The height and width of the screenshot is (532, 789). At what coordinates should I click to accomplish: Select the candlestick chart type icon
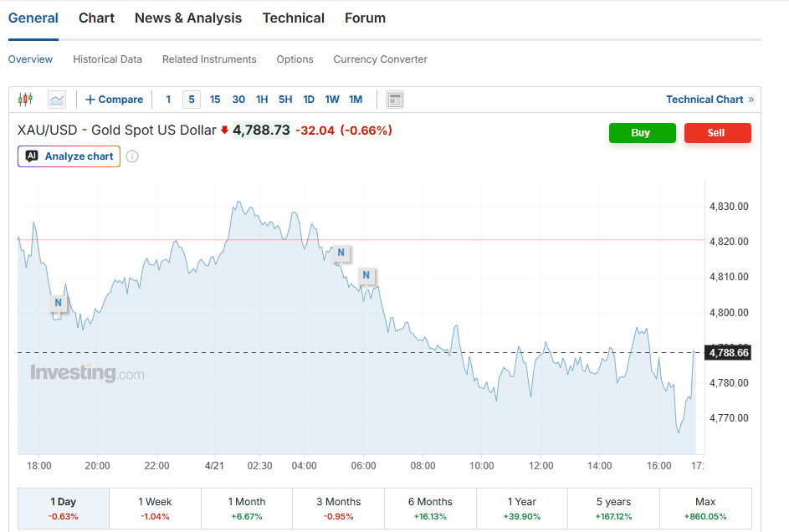25,100
